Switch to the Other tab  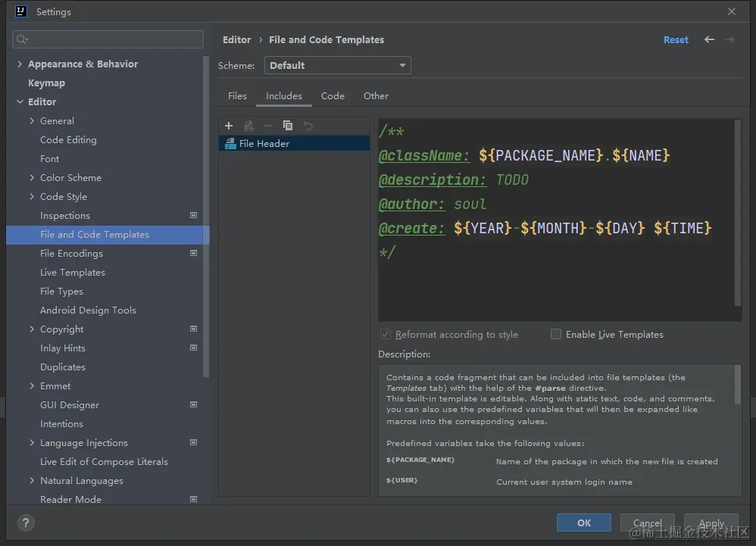click(x=376, y=96)
